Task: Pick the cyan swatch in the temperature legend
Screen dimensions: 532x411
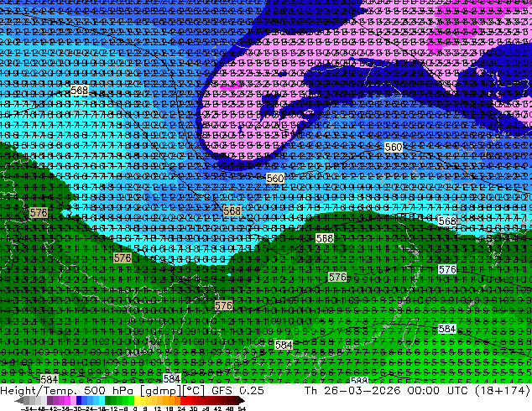Action: (x=102, y=400)
